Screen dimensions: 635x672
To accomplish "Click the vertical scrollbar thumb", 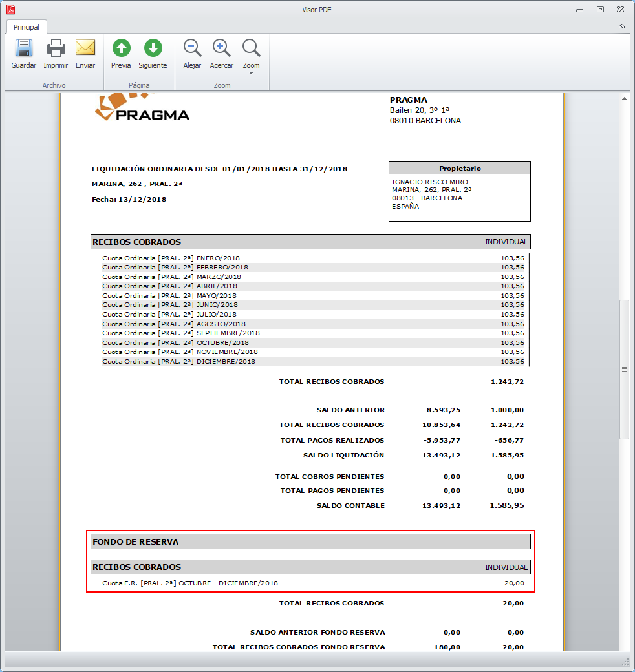I will pyautogui.click(x=624, y=369).
